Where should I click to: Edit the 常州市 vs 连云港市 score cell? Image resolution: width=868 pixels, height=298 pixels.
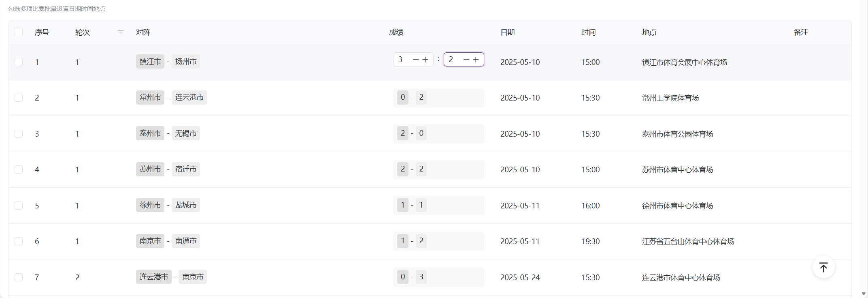click(x=438, y=98)
